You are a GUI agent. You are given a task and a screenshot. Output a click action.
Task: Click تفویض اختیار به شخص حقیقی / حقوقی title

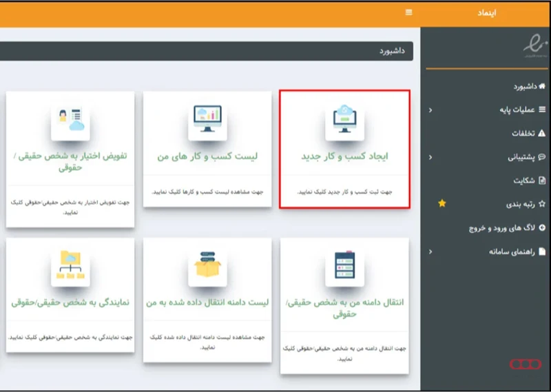point(70,161)
